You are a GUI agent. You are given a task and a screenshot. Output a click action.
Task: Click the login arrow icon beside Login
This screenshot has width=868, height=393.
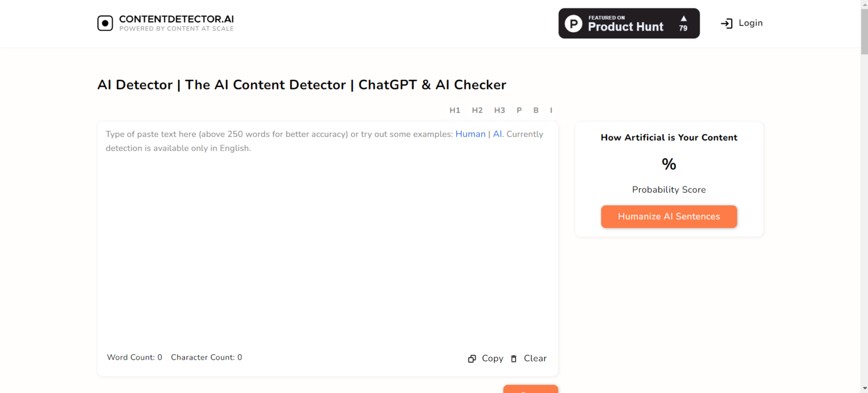tap(726, 23)
